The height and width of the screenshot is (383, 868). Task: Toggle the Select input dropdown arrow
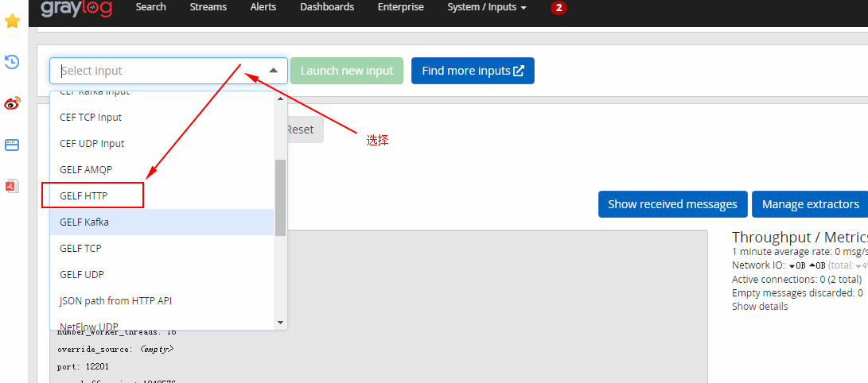tap(274, 71)
